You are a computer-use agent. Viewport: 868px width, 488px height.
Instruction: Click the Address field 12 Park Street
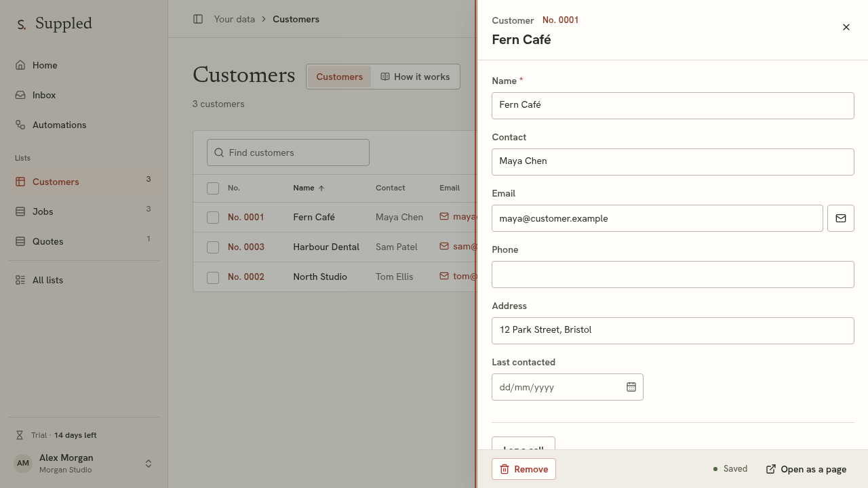click(x=673, y=331)
